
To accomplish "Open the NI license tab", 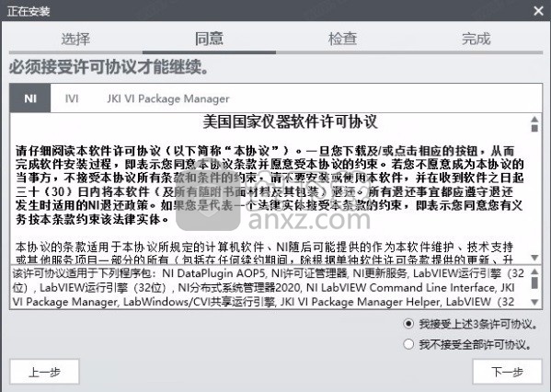I will (30, 98).
